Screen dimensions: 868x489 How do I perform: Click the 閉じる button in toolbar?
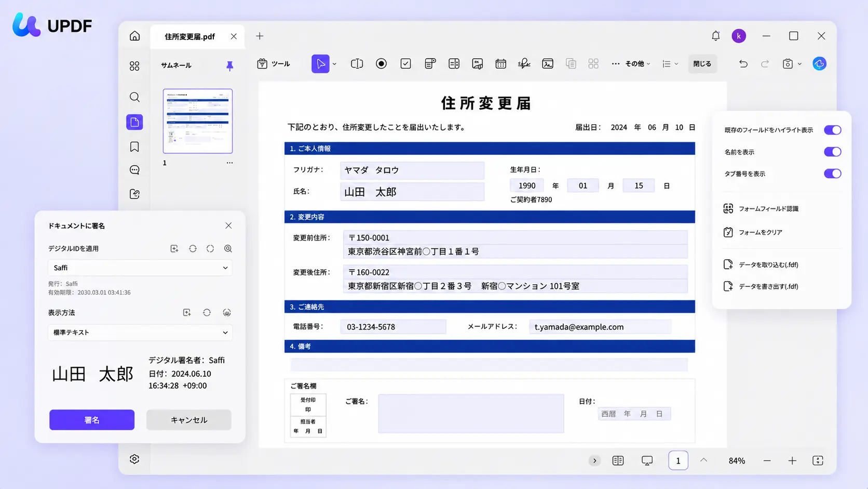(702, 63)
